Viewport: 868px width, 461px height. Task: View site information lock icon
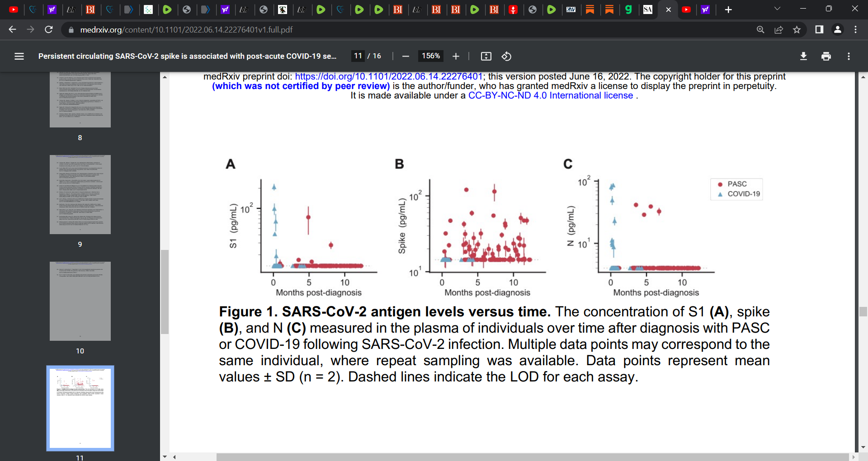click(71, 30)
